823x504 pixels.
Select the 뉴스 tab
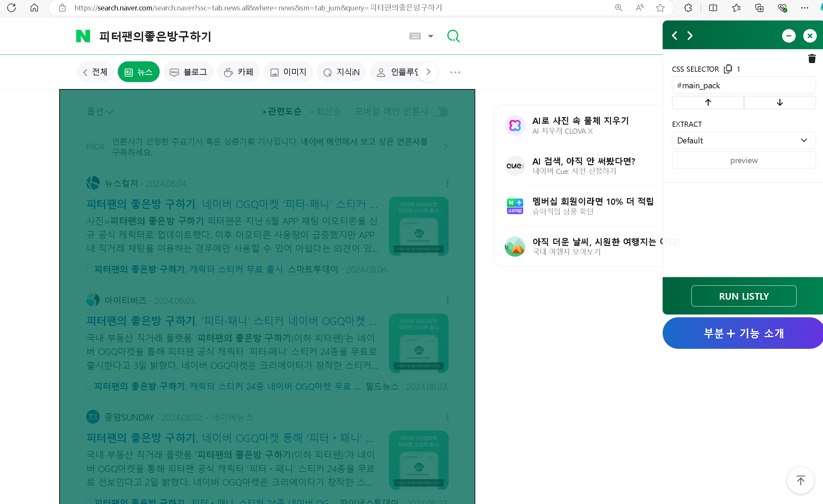point(139,72)
